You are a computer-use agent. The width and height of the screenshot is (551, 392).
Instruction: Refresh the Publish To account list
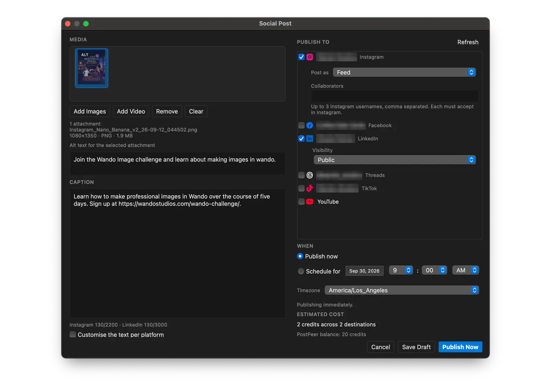(468, 42)
